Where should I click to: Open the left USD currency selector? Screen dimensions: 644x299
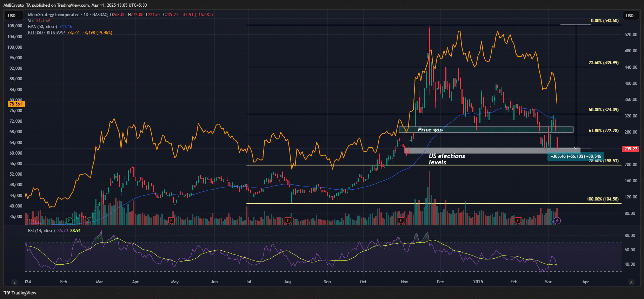(14, 15)
